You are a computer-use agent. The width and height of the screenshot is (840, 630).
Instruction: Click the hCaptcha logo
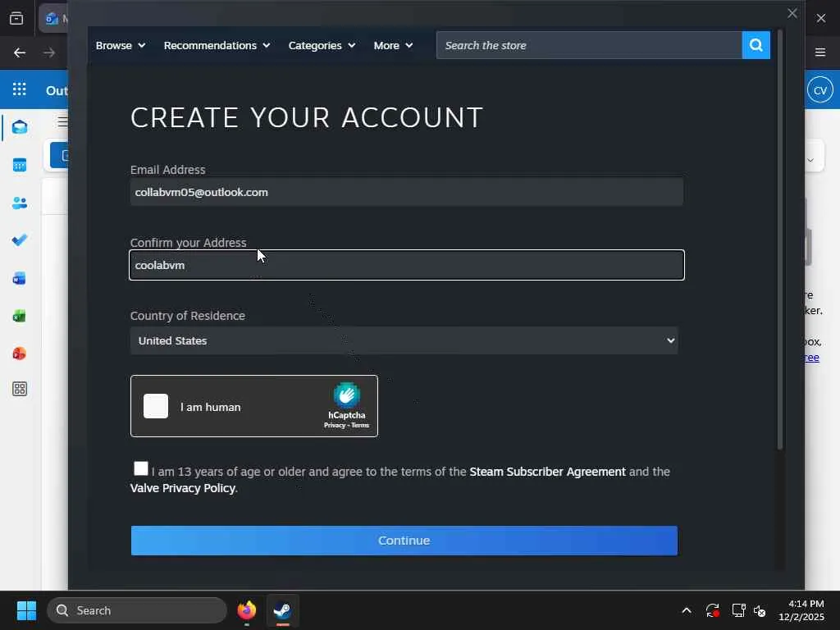pyautogui.click(x=347, y=395)
